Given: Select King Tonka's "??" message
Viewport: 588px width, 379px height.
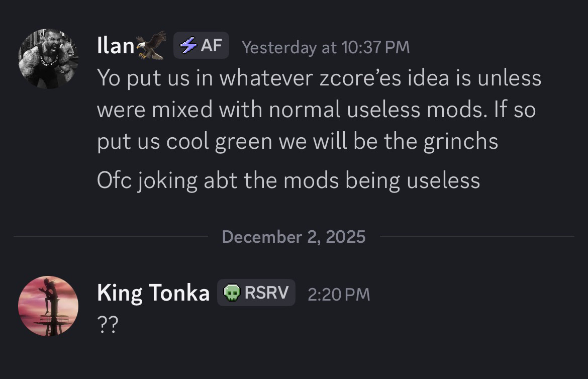Looking at the screenshot, I should pos(107,325).
